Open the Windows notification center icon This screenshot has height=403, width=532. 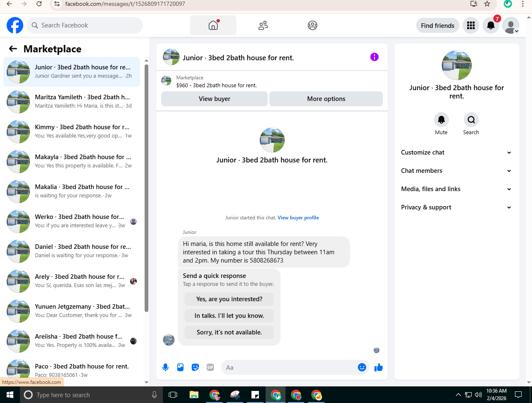coord(518,395)
